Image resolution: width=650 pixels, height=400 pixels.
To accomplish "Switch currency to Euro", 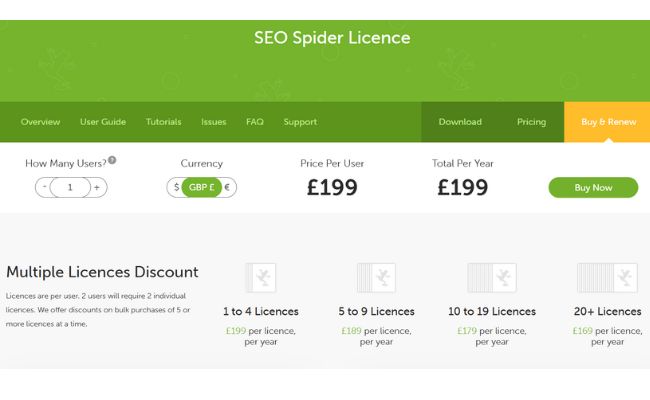I will coord(227,187).
